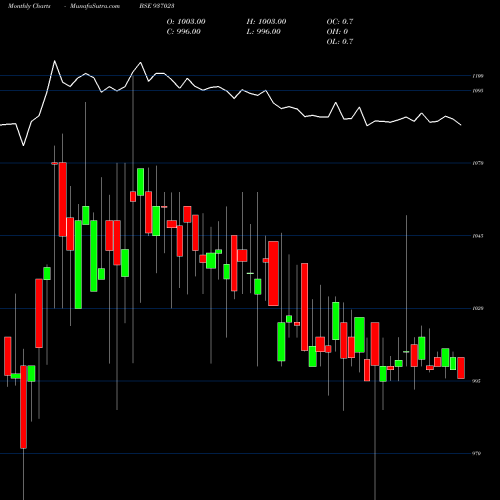Click the "OH: 0" reading
This screenshot has width=500, height=500.
[337, 32]
